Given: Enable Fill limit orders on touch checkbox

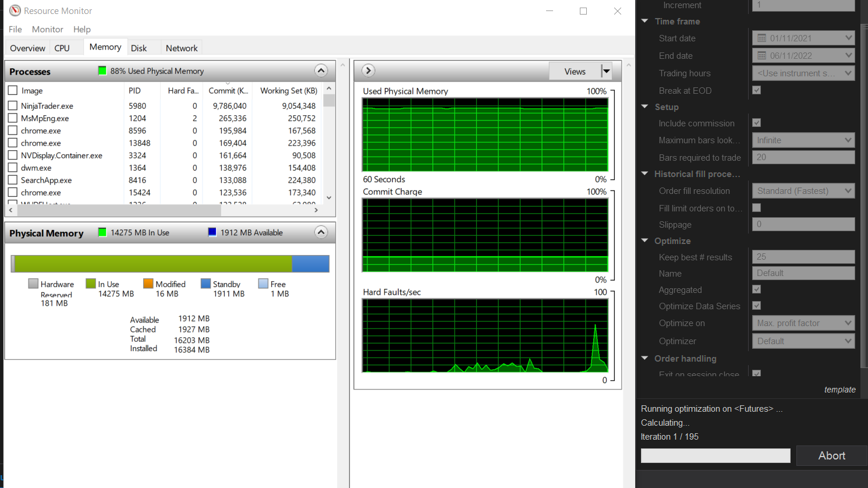Looking at the screenshot, I should click(x=757, y=208).
